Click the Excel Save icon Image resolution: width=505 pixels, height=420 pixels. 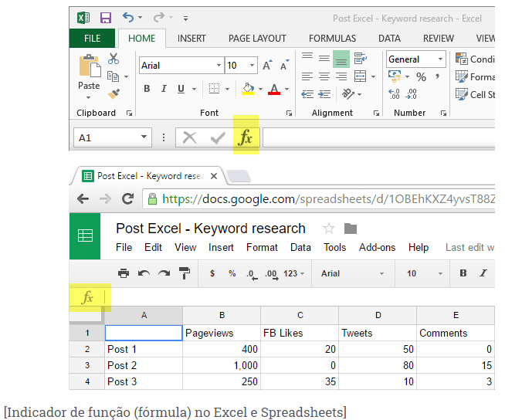105,18
